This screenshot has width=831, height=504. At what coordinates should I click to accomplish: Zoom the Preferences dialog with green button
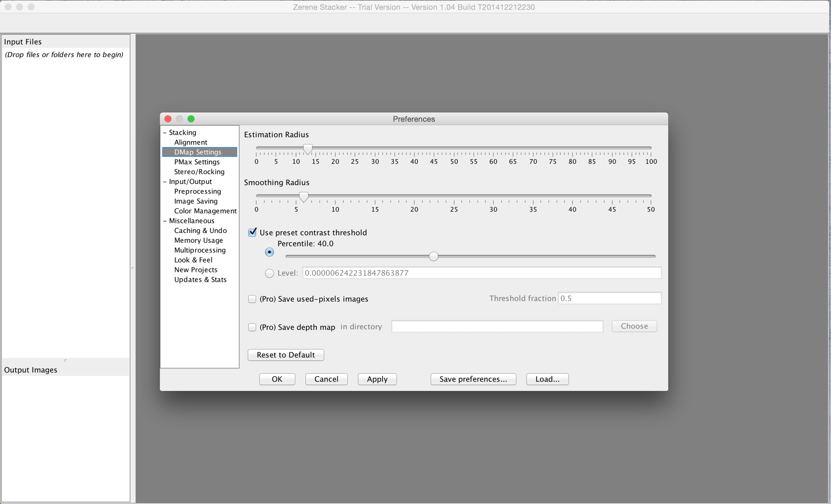191,119
